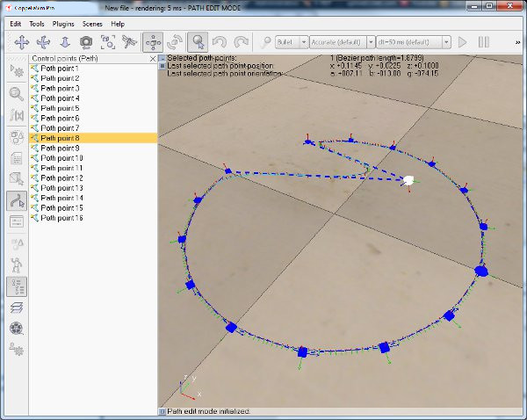This screenshot has height=420, width=527.
Task: Open the Accurate (default) dropdown
Action: 339,41
